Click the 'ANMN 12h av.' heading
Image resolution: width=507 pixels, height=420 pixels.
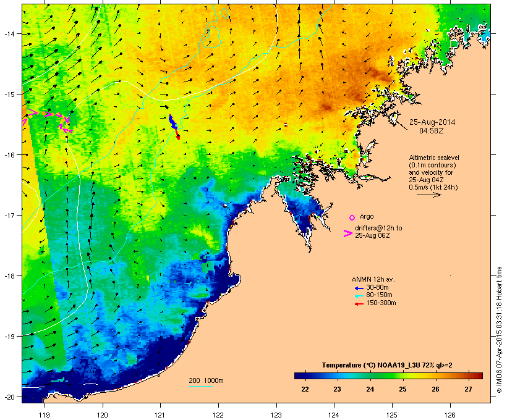(x=373, y=279)
